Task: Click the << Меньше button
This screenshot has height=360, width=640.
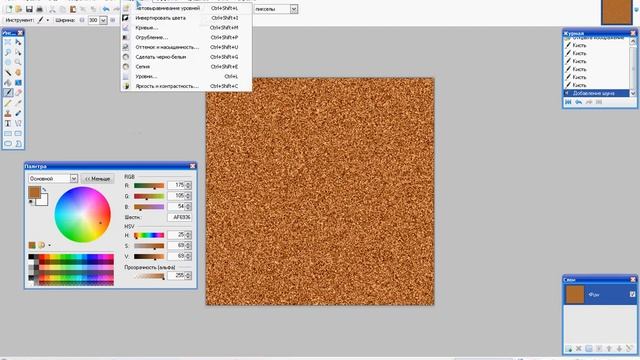Action: coord(98,179)
